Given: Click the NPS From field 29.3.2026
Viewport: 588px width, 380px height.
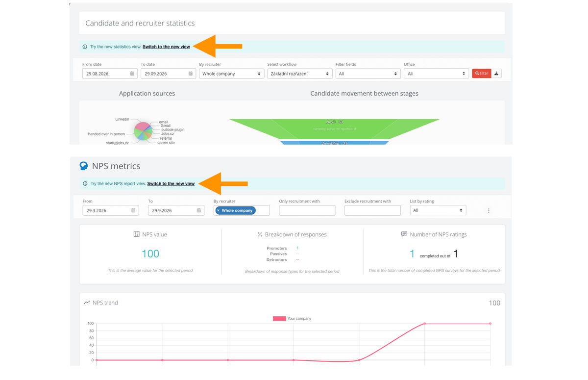Looking at the screenshot, I should (111, 210).
